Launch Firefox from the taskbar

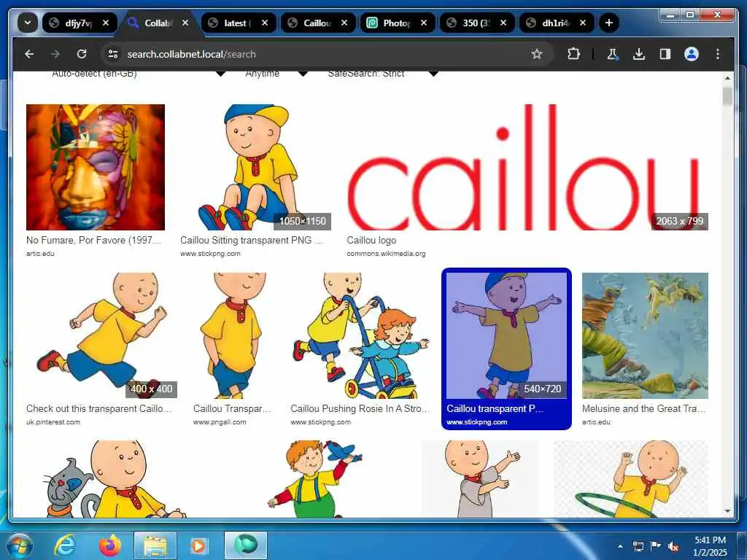(x=110, y=545)
